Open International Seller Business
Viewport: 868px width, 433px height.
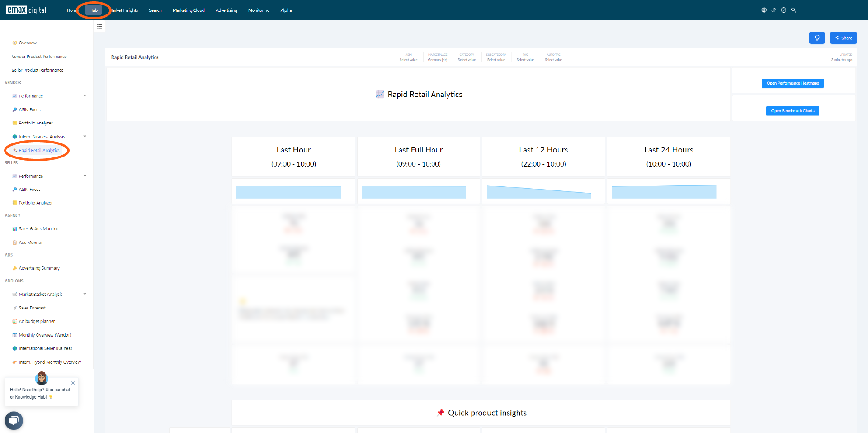(x=45, y=348)
